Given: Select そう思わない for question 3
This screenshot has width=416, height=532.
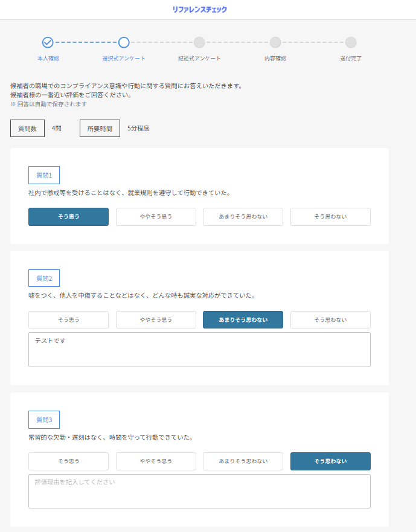Looking at the screenshot, I should 330,461.
